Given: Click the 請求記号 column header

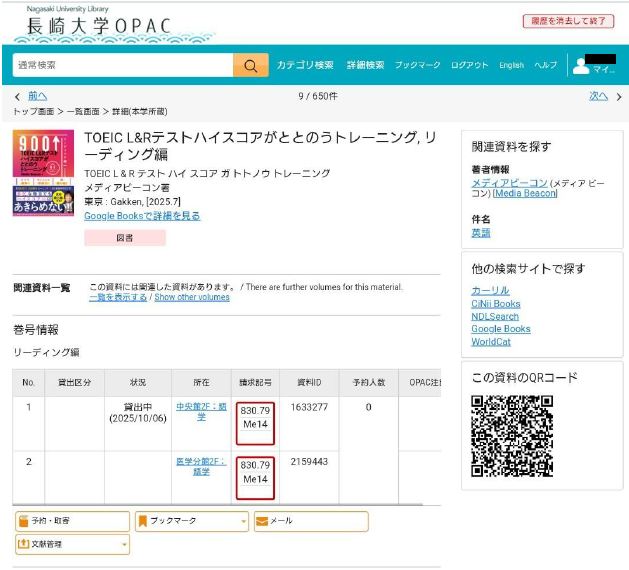Looking at the screenshot, I should tap(255, 383).
